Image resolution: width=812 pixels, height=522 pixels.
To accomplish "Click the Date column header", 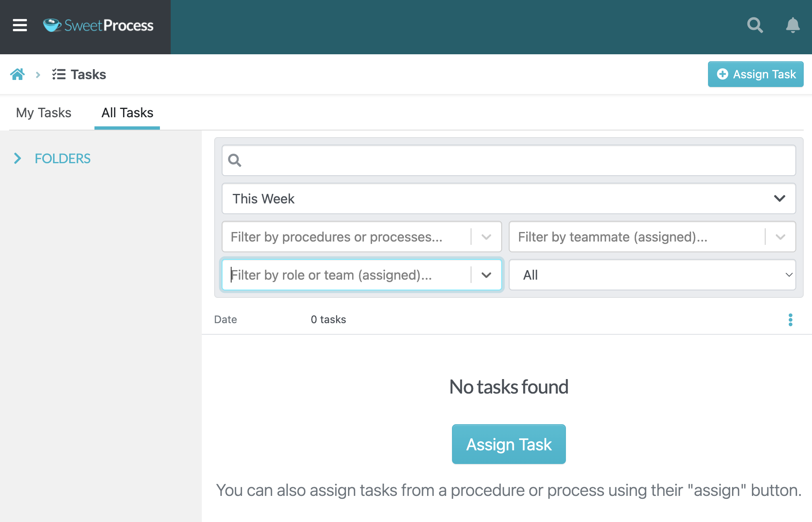I will [225, 319].
